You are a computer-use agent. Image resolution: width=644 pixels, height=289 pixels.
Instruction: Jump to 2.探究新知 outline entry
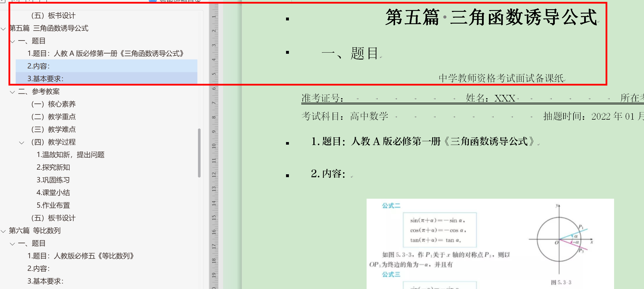(53, 167)
